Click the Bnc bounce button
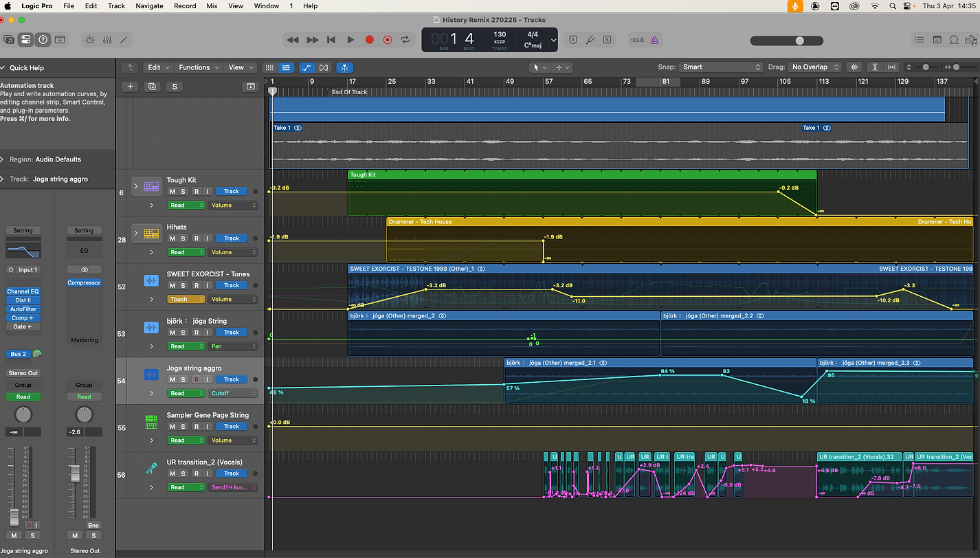Image resolution: width=980 pixels, height=558 pixels. (x=93, y=526)
